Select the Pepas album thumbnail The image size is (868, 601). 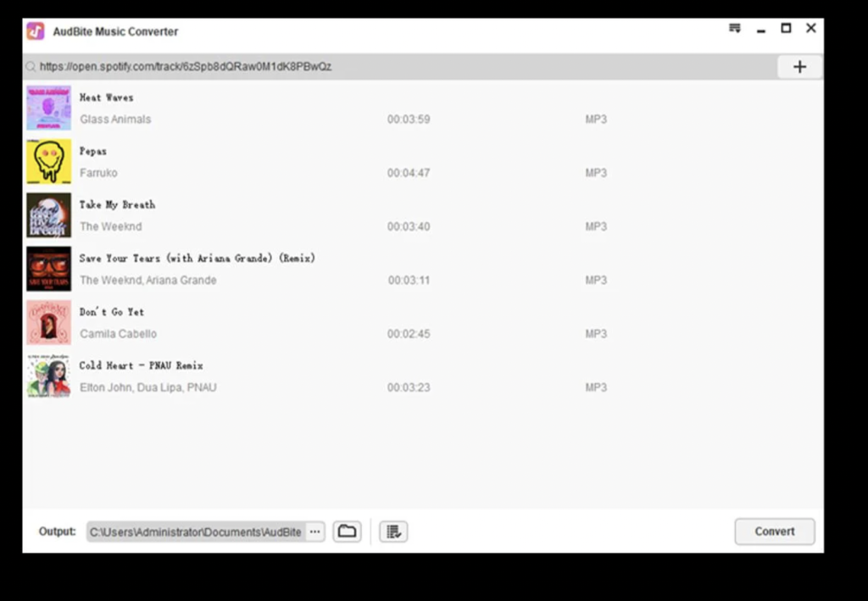click(x=48, y=161)
